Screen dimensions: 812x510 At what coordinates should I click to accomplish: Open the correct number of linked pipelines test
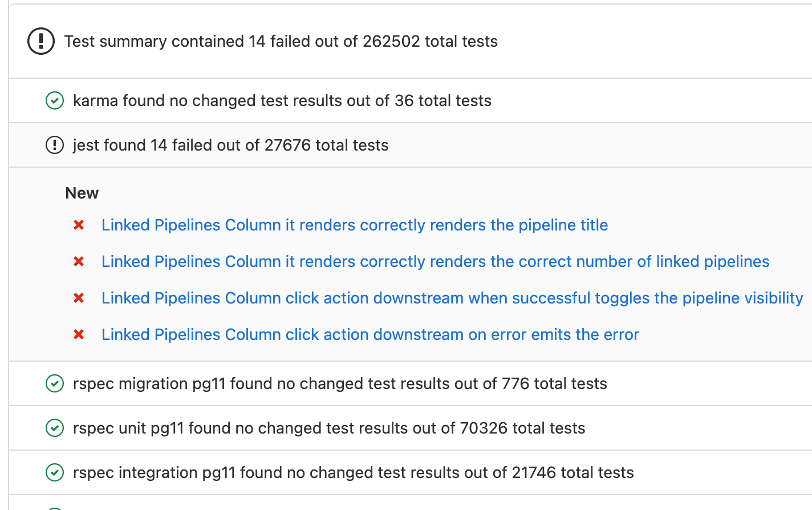pos(435,261)
